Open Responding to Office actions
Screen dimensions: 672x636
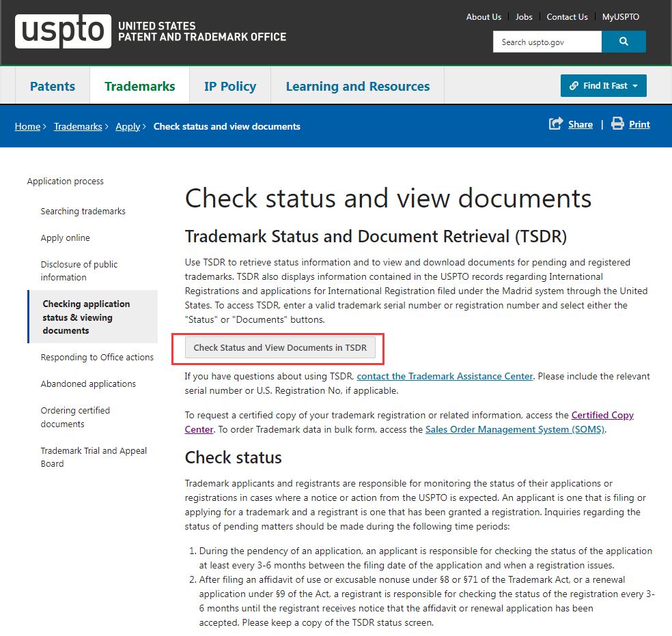pyautogui.click(x=97, y=357)
